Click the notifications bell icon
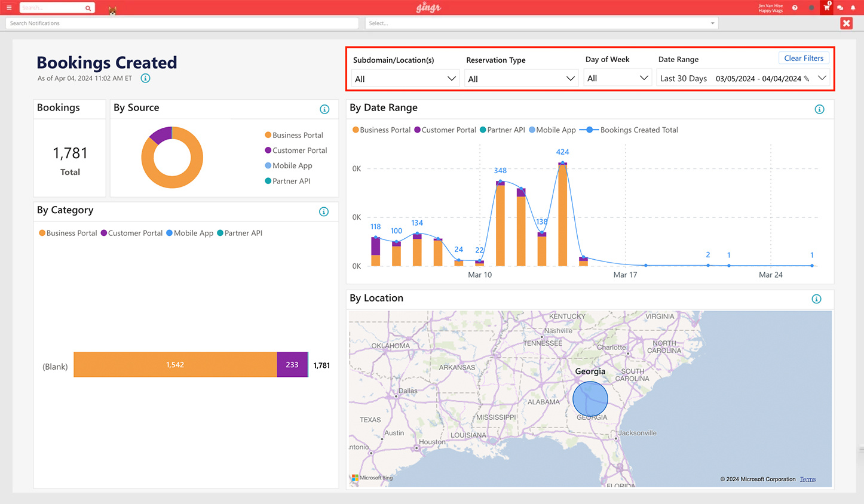 click(853, 8)
